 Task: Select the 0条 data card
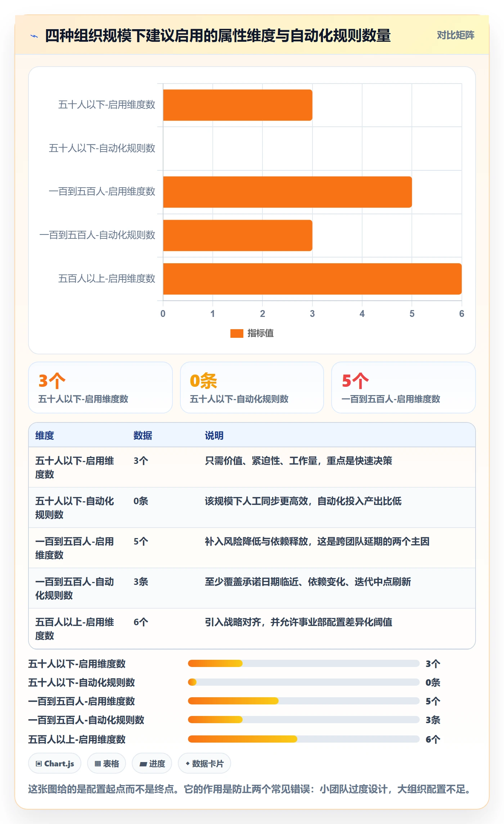pos(252,388)
